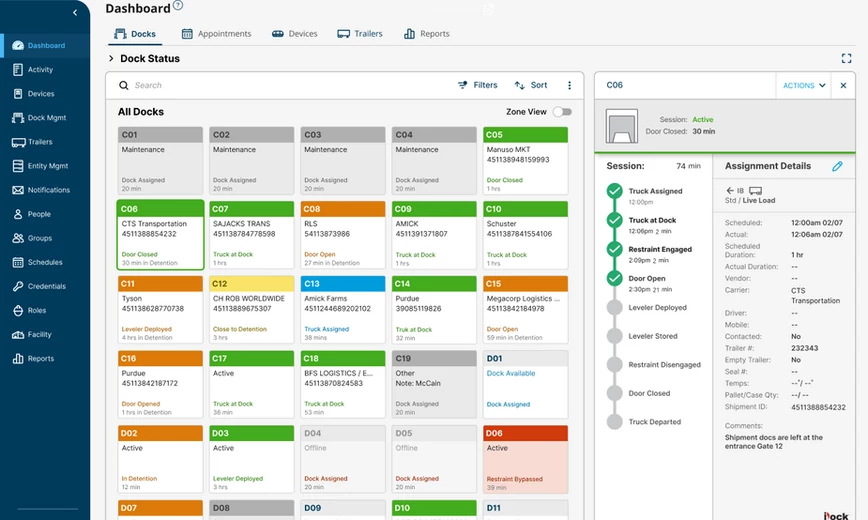Select the C13 Amick Farms dock card

pos(343,310)
